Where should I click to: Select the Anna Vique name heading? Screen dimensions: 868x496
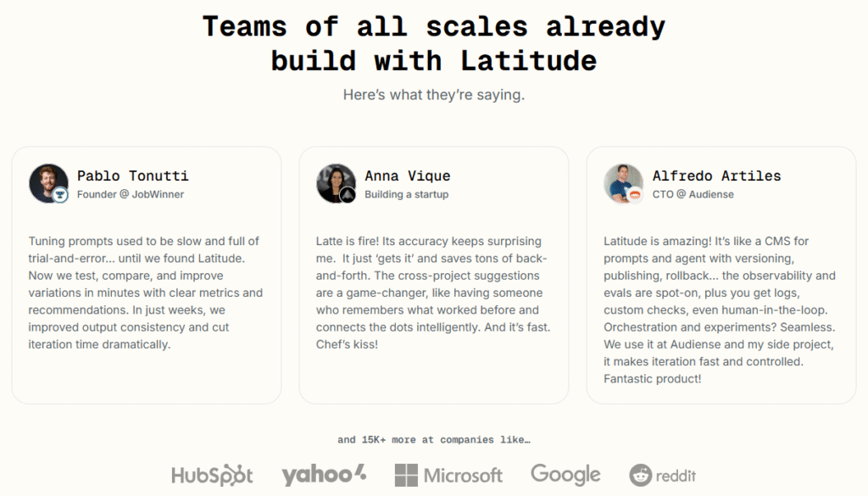[408, 176]
